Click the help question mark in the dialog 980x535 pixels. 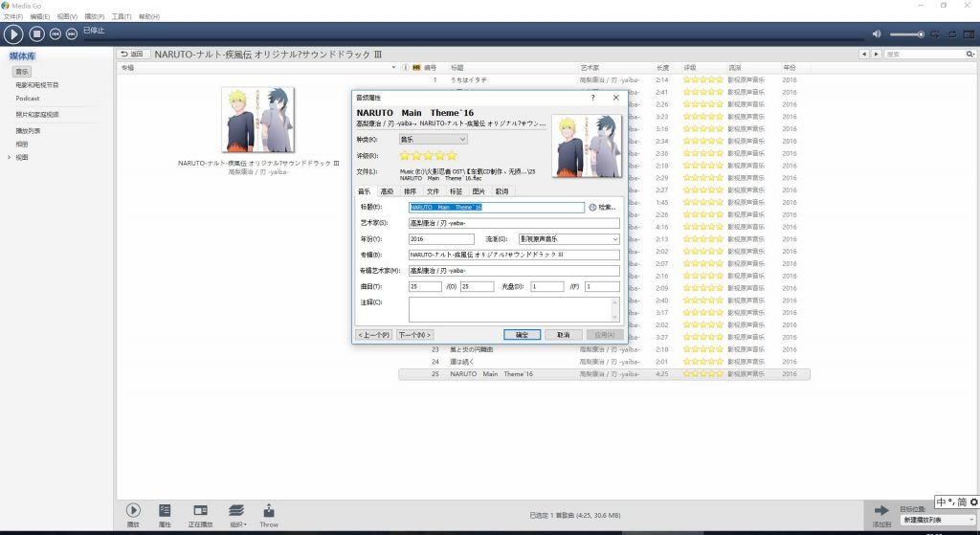(592, 98)
